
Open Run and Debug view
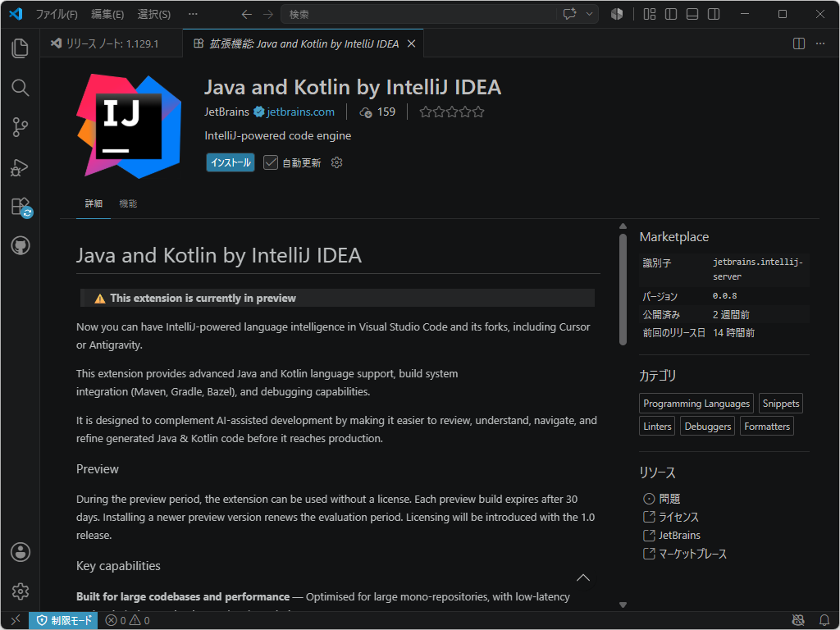[x=20, y=167]
